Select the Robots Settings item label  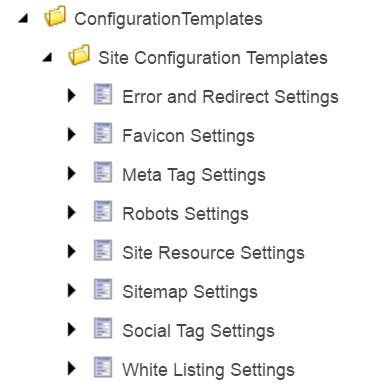pyautogui.click(x=185, y=214)
